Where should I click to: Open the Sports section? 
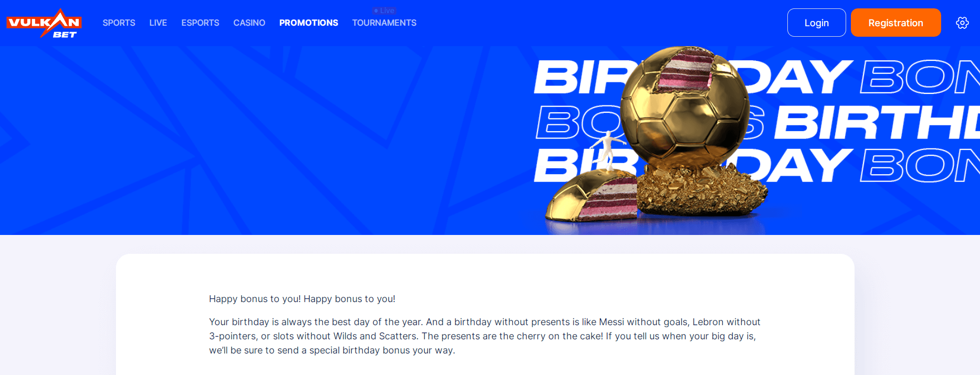point(119,23)
